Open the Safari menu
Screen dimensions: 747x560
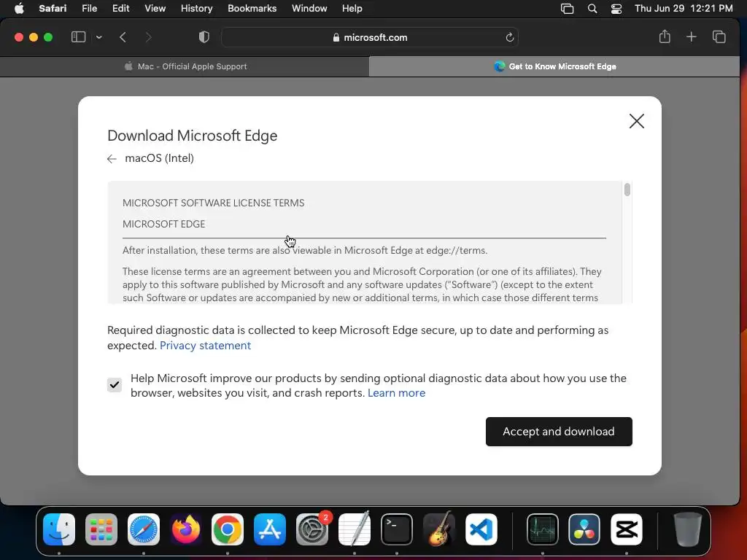coord(53,8)
